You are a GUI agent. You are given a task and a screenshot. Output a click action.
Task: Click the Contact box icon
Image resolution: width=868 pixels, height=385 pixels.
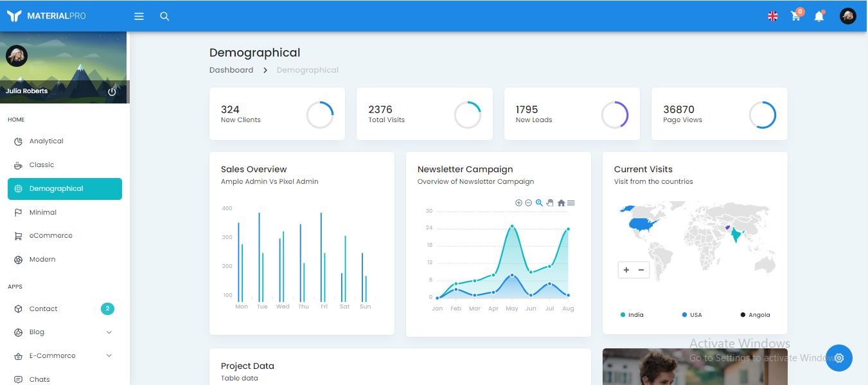coord(18,309)
